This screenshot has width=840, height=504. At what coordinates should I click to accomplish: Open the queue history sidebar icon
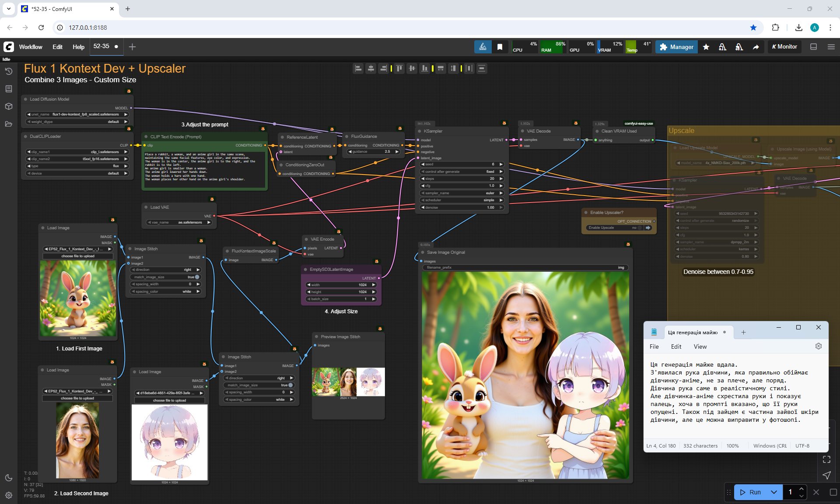click(8, 71)
